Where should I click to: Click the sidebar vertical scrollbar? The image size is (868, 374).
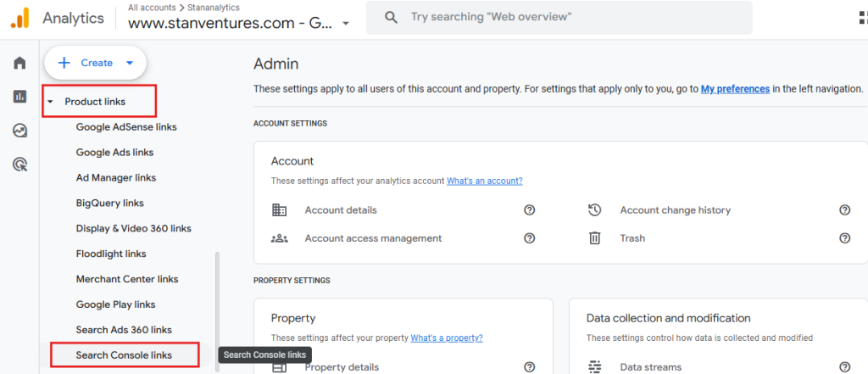click(x=217, y=297)
